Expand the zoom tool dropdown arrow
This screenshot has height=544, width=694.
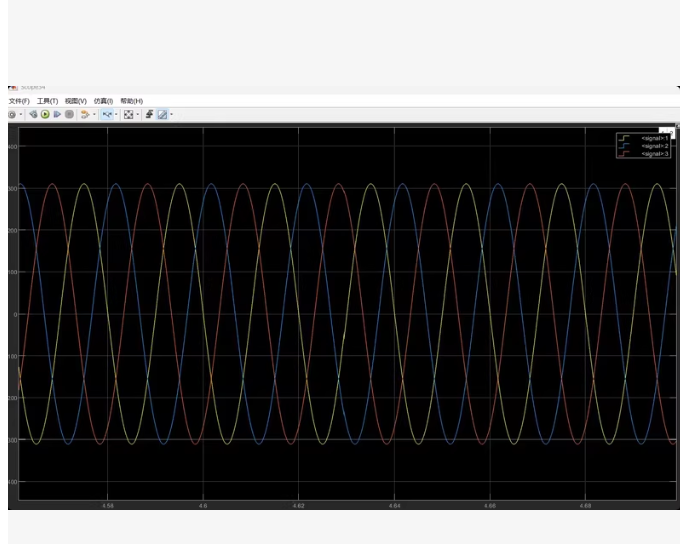click(116, 115)
